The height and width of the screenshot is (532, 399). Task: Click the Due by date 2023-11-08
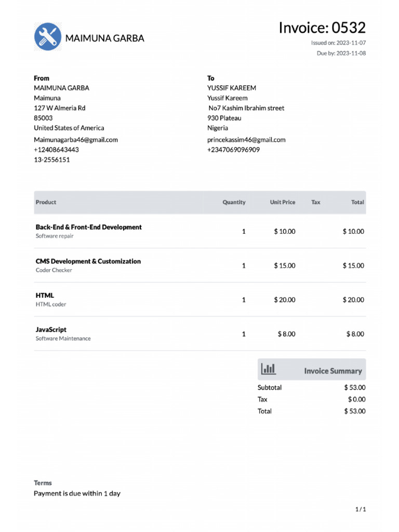(351, 54)
